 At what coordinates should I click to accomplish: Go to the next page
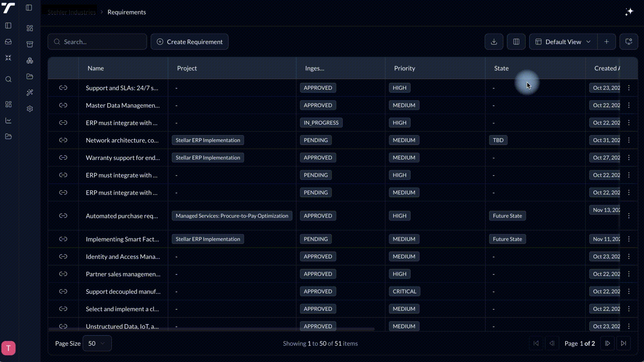607,343
